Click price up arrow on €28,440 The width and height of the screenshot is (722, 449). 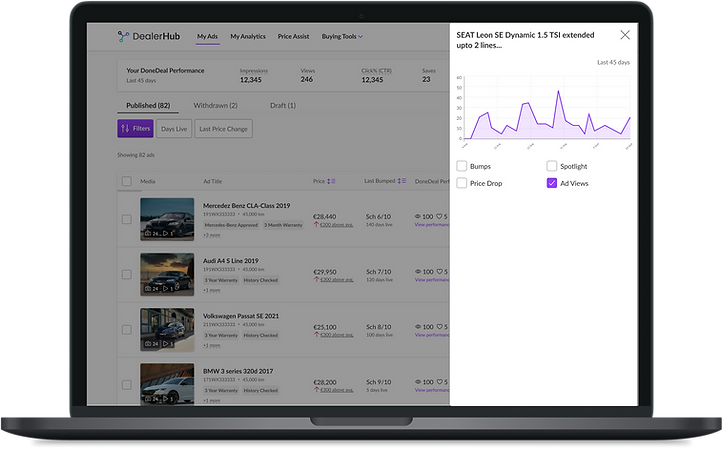pyautogui.click(x=316, y=225)
